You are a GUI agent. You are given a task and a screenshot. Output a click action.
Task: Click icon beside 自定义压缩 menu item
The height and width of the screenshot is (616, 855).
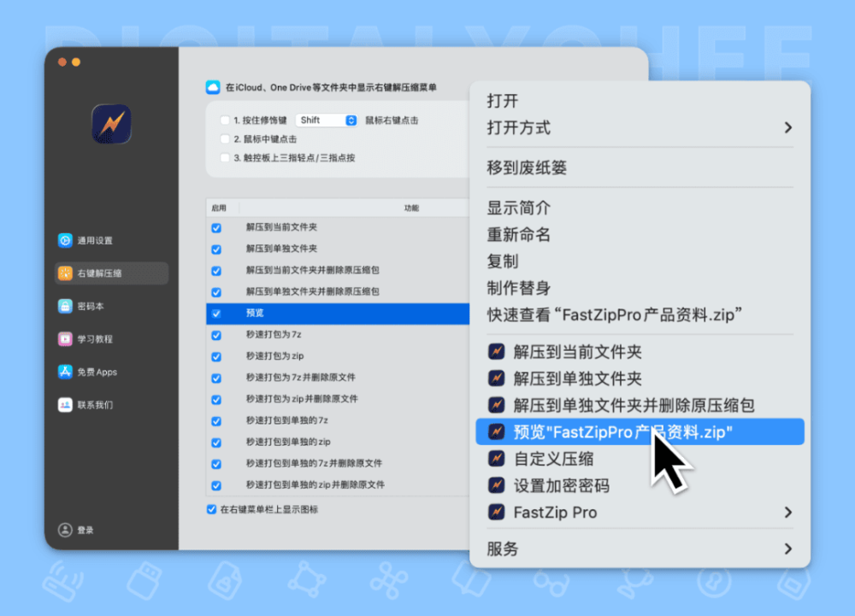pyautogui.click(x=496, y=459)
